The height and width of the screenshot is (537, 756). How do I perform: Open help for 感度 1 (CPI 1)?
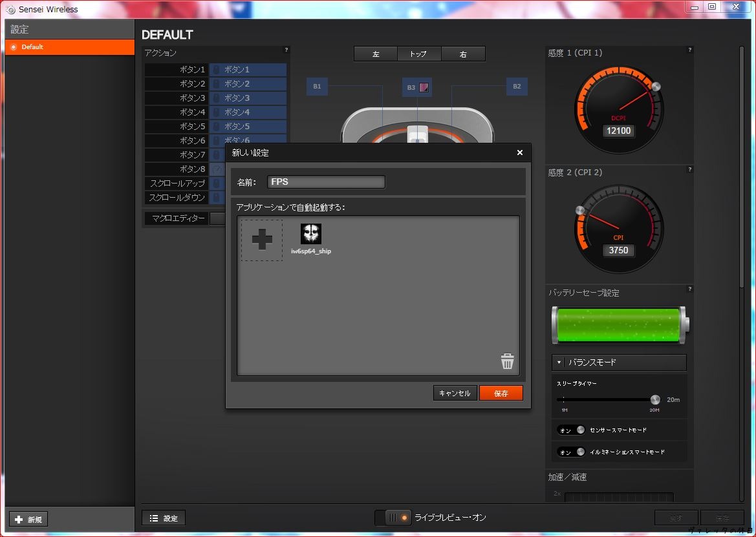[690, 50]
